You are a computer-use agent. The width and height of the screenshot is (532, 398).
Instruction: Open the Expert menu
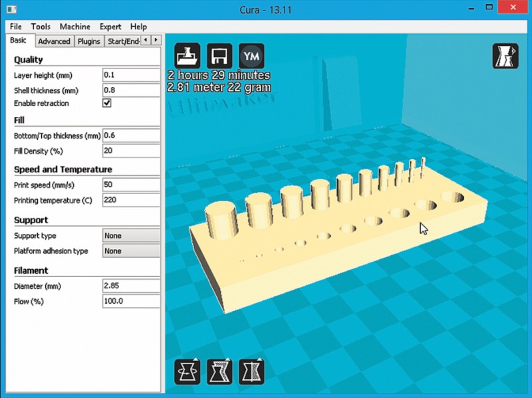tap(110, 27)
